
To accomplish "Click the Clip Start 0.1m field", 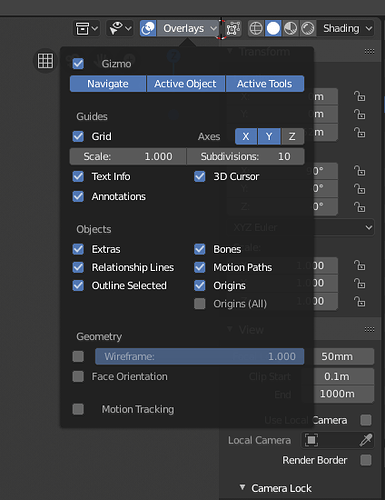I will click(x=338, y=376).
